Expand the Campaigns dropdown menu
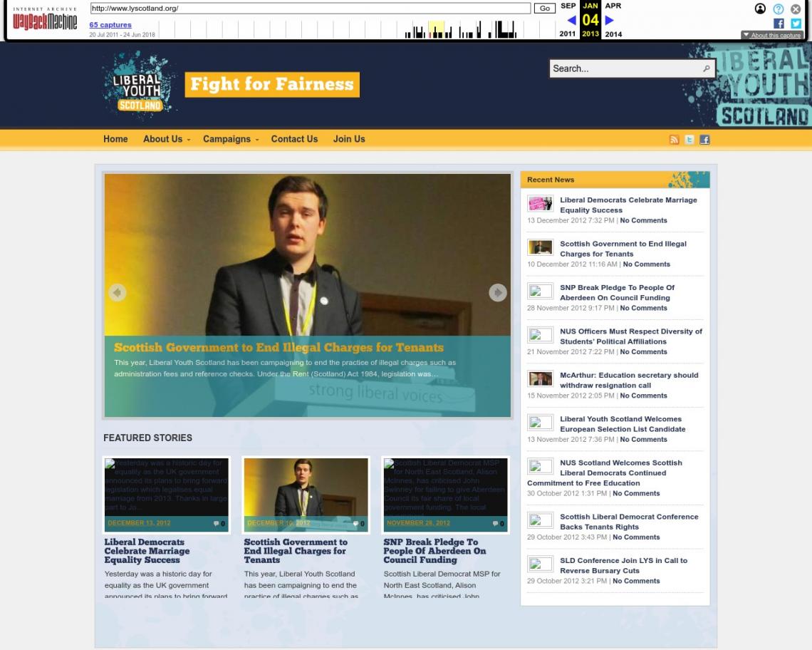Screen dimensions: 812x650 (x=231, y=139)
